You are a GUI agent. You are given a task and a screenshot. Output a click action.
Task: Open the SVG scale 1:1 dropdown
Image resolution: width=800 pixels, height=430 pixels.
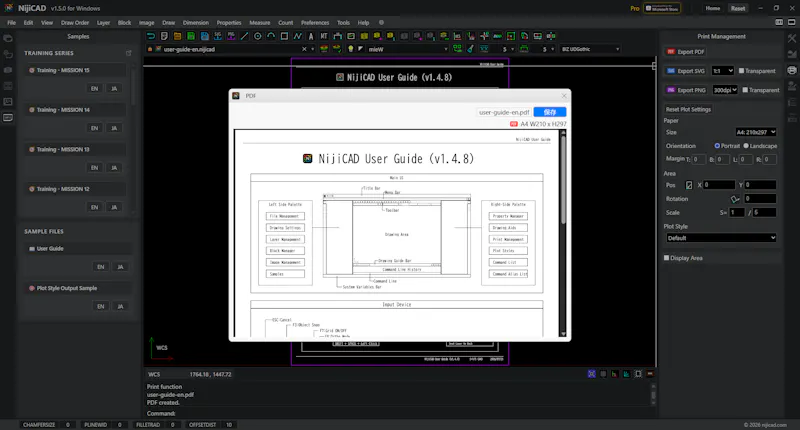723,71
